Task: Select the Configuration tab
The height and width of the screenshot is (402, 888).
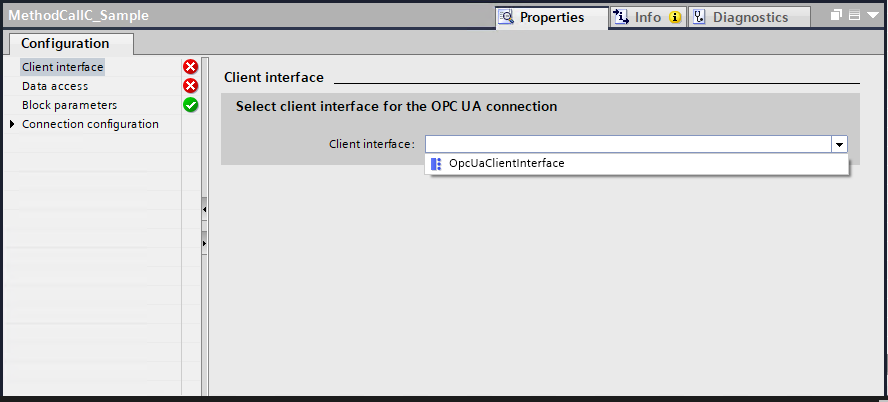Action: [65, 44]
